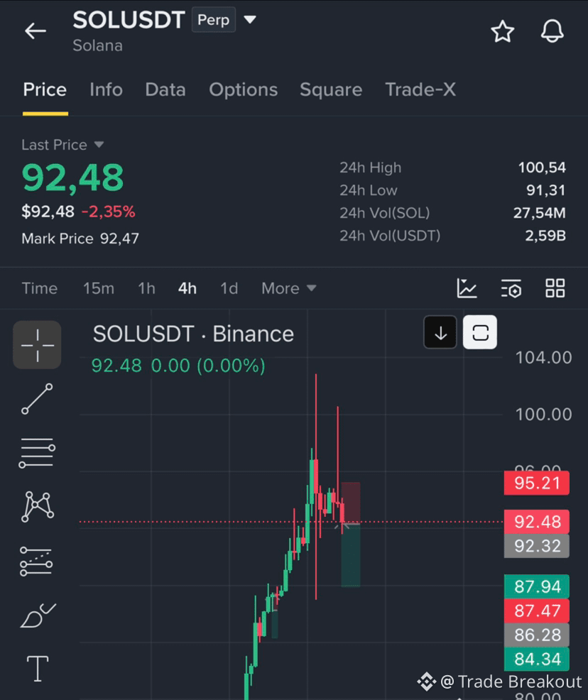The width and height of the screenshot is (588, 700).
Task: Select the Time chart interval
Action: coord(39,288)
